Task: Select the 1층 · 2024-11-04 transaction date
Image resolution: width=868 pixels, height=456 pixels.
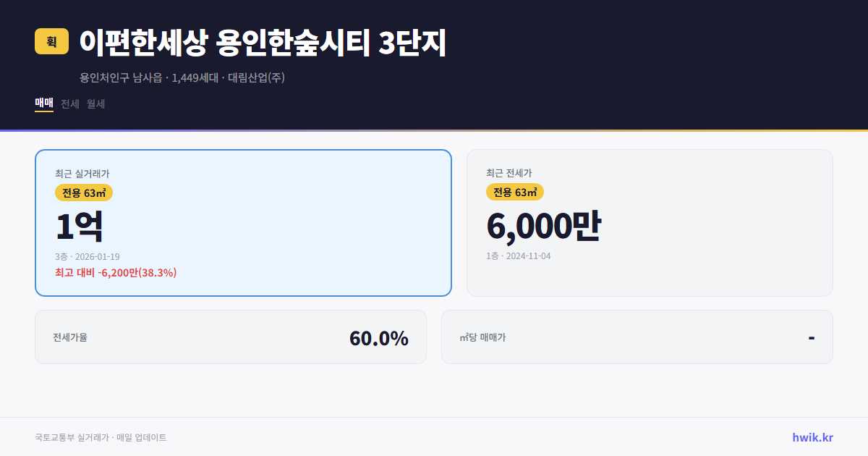Action: [x=518, y=256]
